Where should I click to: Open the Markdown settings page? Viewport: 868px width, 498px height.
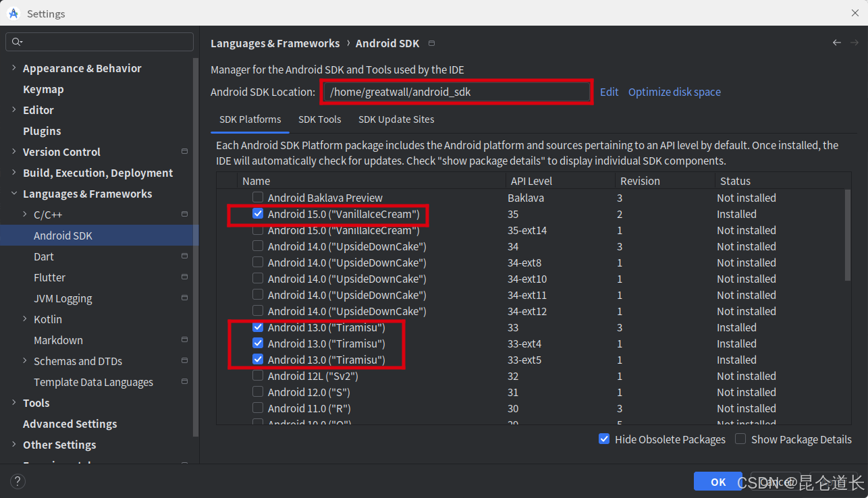[x=58, y=340]
